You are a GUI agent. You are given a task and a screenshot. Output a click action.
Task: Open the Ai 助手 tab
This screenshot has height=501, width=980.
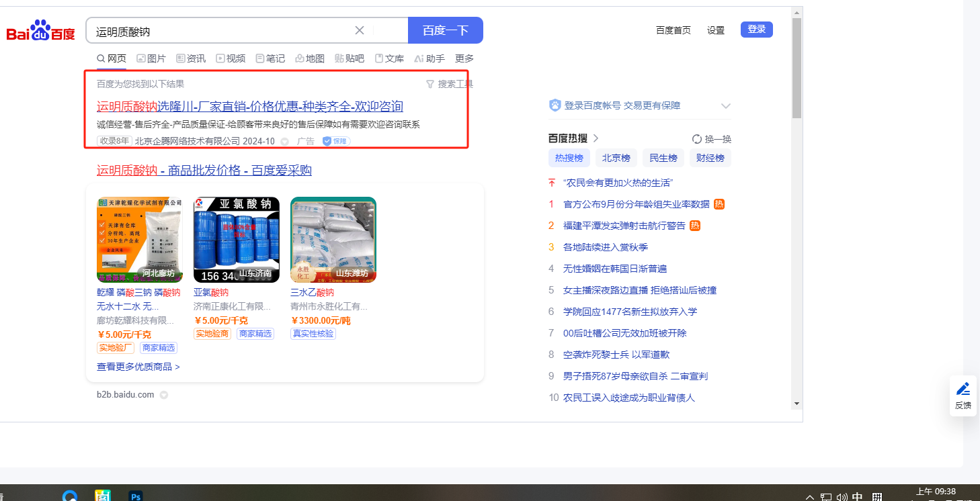(430, 58)
